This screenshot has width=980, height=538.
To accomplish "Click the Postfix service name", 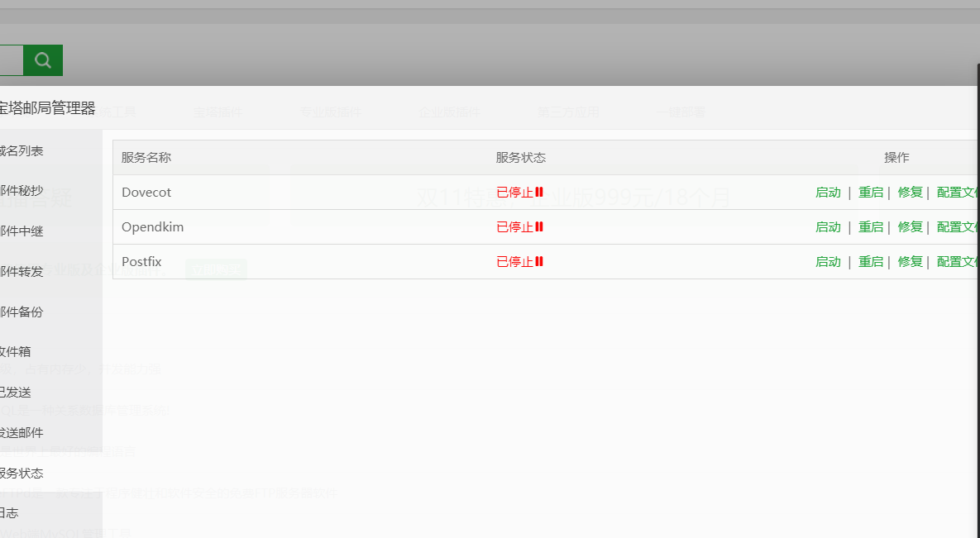I will 141,262.
